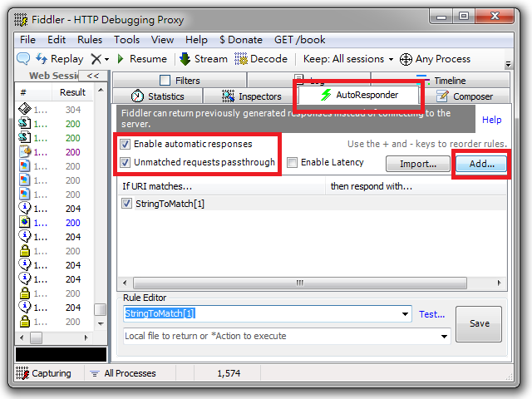Click the Test... link
The image size is (532, 399).
pos(431,314)
